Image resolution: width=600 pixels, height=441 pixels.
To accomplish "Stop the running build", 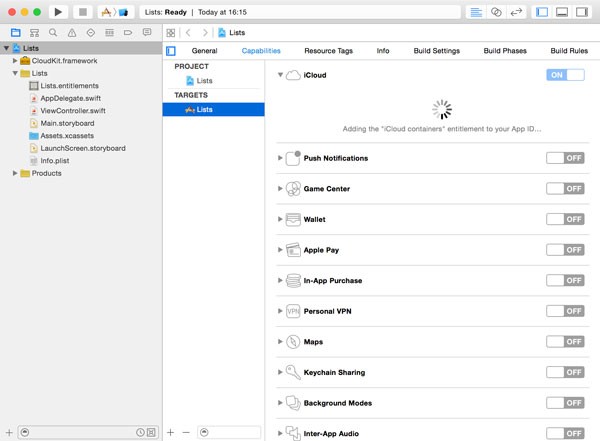I will pyautogui.click(x=83, y=12).
